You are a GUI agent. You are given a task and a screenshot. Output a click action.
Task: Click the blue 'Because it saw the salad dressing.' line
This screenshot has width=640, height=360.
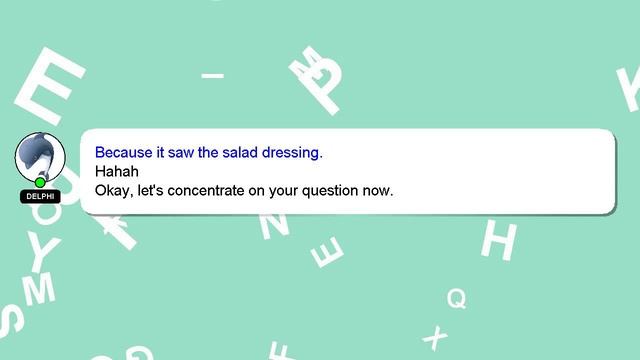209,153
